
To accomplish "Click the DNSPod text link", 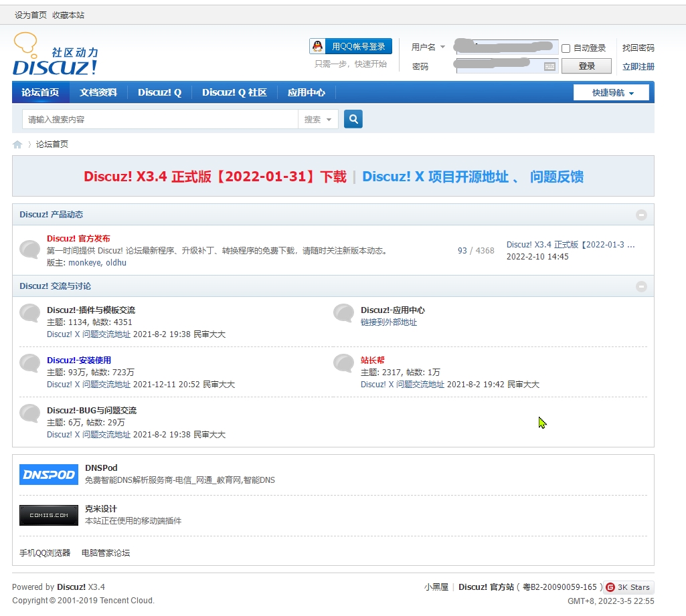I will point(101,468).
